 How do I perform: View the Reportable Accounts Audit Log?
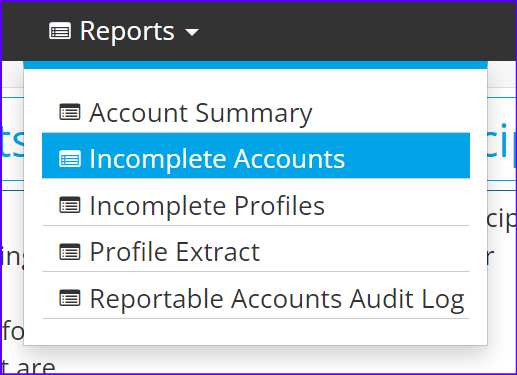coord(277,299)
